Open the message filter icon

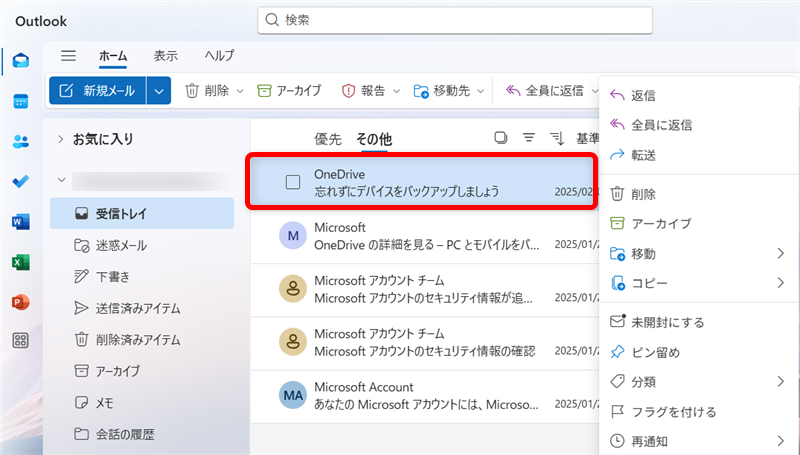point(529,137)
